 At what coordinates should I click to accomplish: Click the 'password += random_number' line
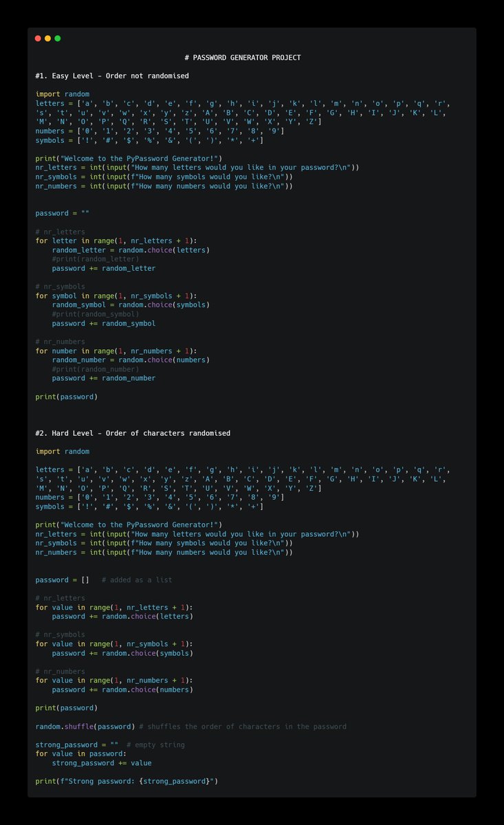[x=104, y=378]
